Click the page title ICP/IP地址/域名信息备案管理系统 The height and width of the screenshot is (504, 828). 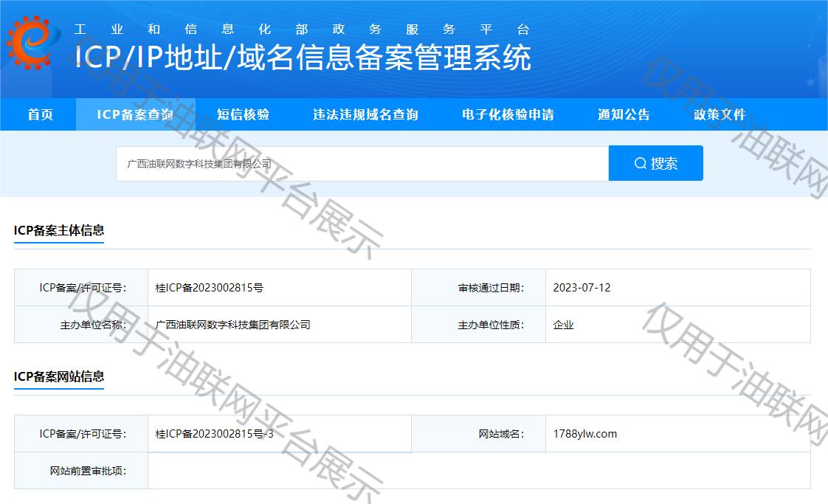tap(303, 57)
